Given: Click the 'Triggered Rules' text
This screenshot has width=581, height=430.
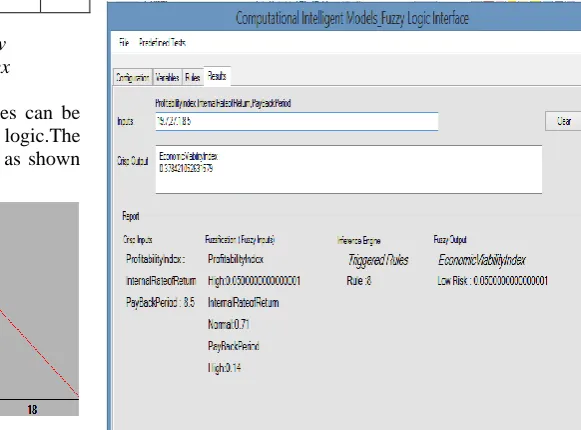Looking at the screenshot, I should pyautogui.click(x=378, y=260).
